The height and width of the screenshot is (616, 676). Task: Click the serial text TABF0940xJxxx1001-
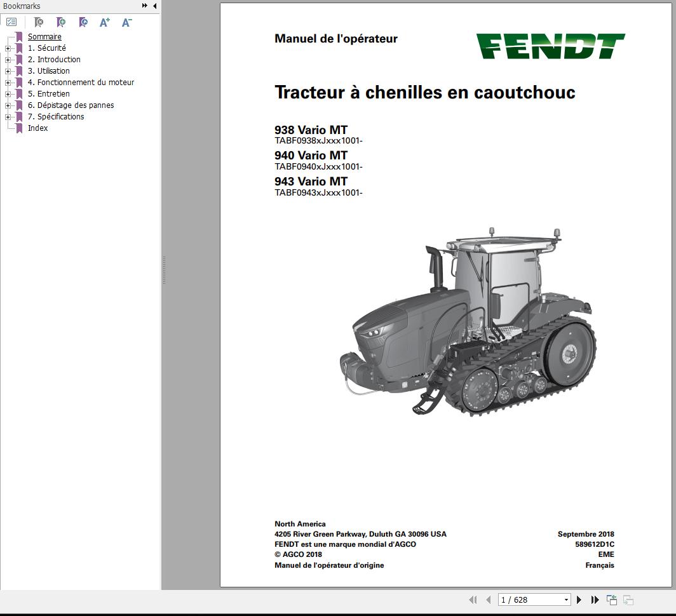pyautogui.click(x=318, y=167)
